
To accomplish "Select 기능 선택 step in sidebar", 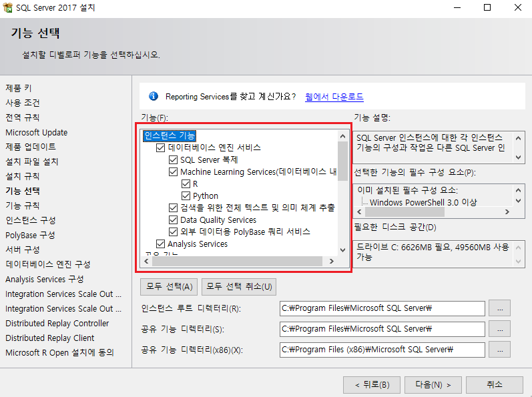I will click(23, 191).
